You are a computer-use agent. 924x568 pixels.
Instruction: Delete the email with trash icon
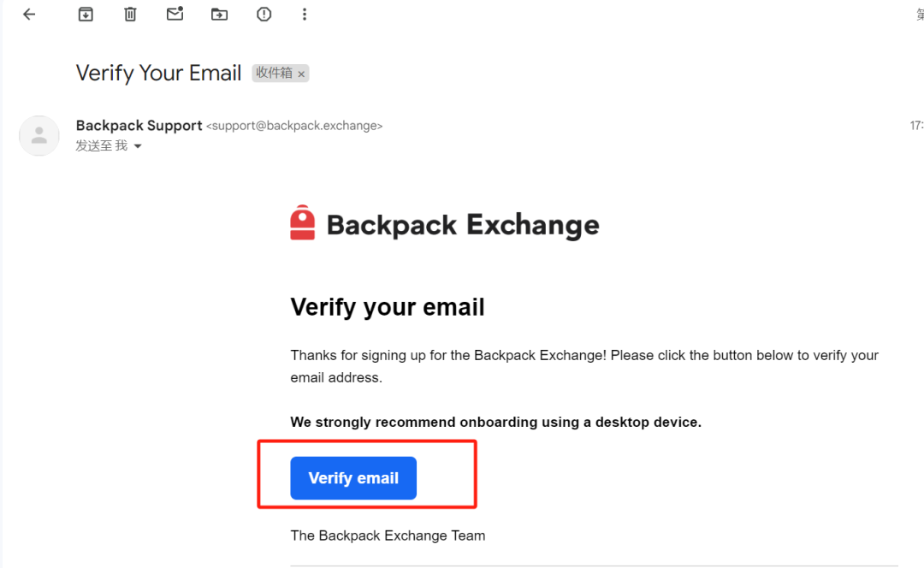pos(130,15)
